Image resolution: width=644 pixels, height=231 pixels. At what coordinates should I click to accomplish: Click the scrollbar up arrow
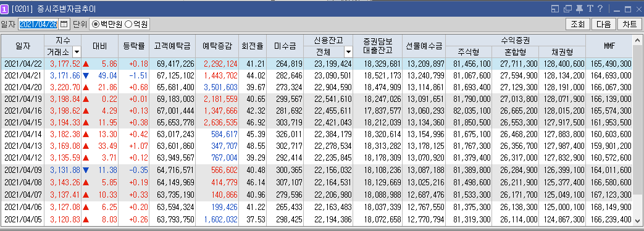point(637,40)
